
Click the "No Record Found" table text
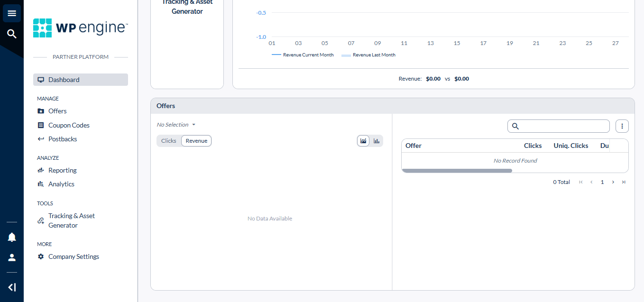pyautogui.click(x=515, y=161)
